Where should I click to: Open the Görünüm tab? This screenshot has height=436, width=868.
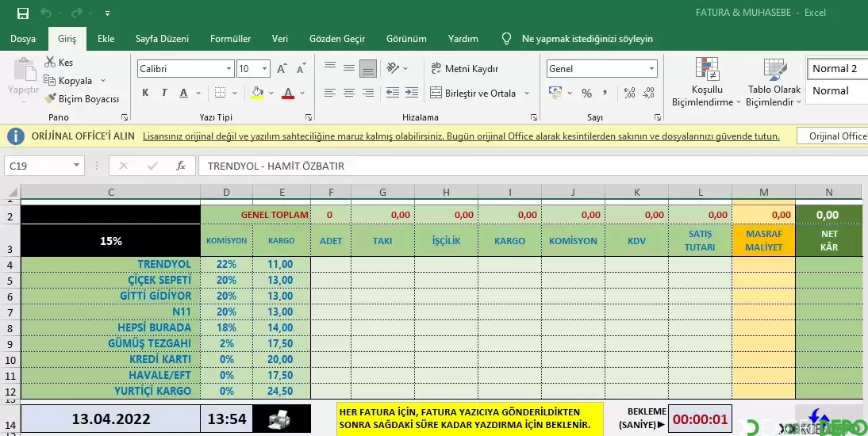tap(406, 39)
